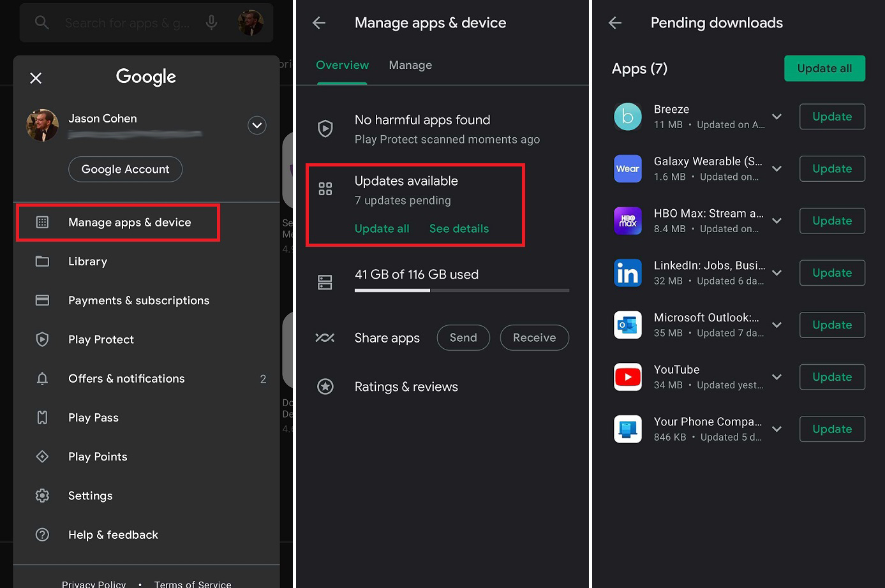This screenshot has width=885, height=588.
Task: Click the notifications bell icon
Action: click(42, 379)
